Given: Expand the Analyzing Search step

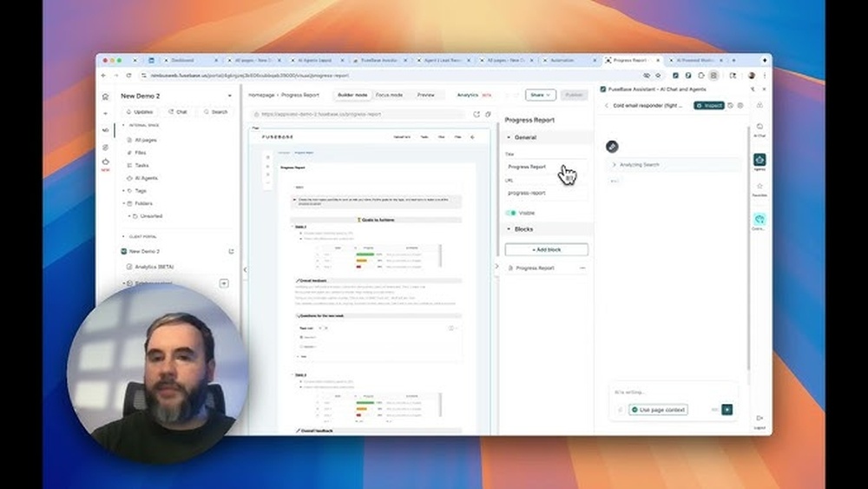Looking at the screenshot, I should [x=615, y=164].
